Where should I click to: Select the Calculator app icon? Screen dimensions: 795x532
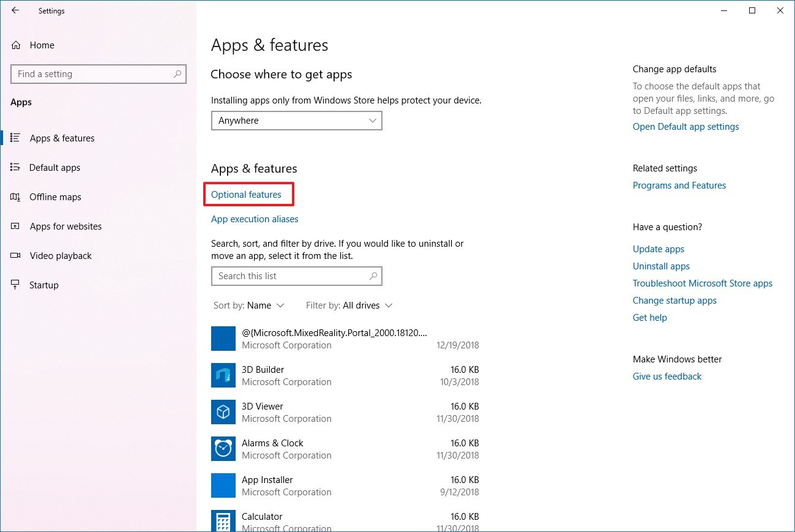223,520
